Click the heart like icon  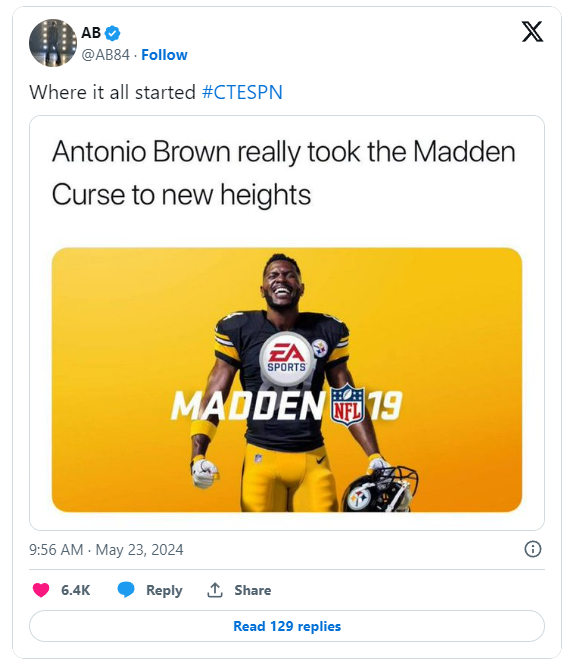click(41, 590)
